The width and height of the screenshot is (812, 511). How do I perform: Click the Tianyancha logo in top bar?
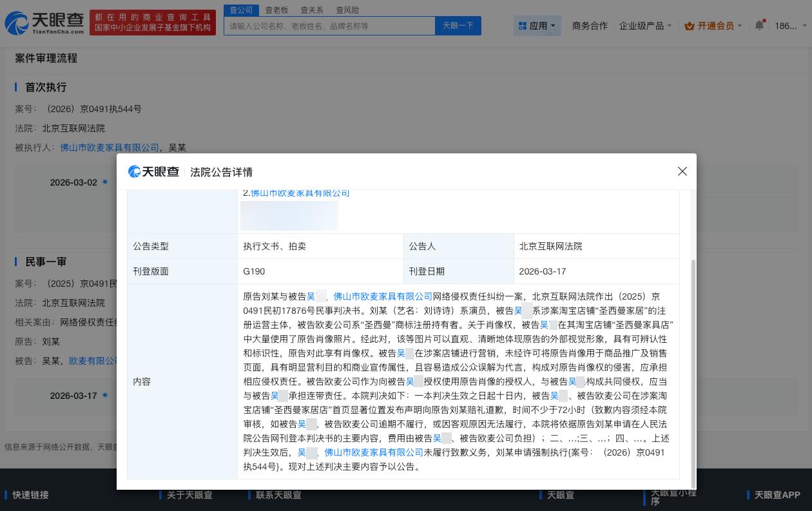[x=43, y=23]
